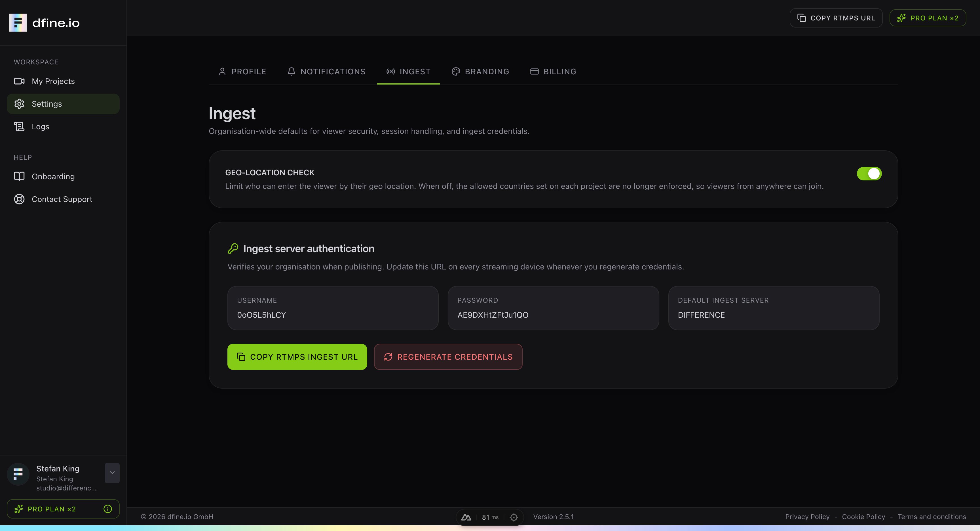Click the sparkle icon in header Pro Plan
The width and height of the screenshot is (980, 531).
(x=901, y=18)
